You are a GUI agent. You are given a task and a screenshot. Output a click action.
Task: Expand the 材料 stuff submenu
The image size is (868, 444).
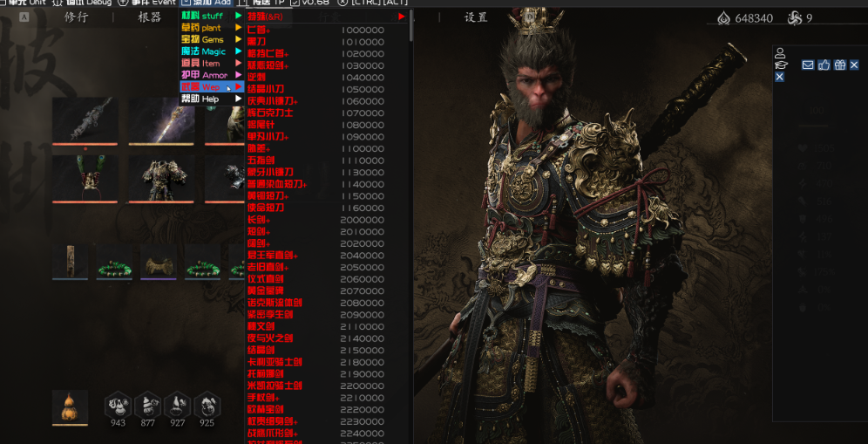point(212,16)
